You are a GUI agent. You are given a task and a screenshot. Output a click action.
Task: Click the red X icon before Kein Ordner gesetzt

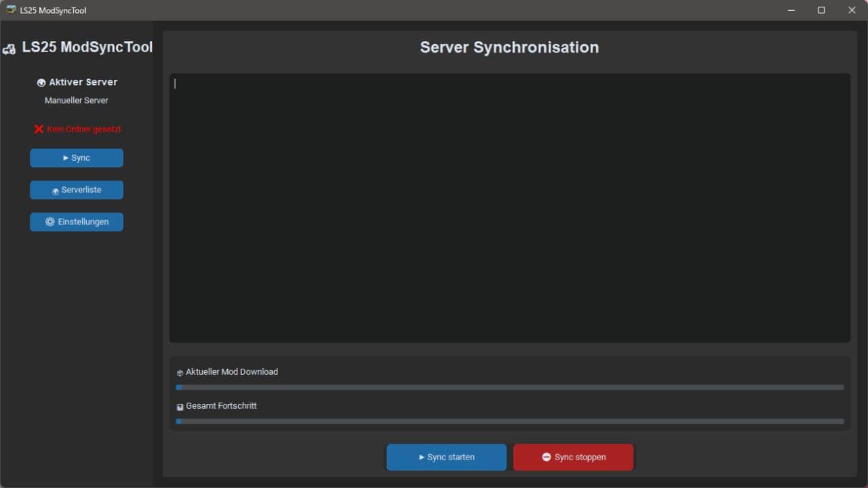point(39,129)
